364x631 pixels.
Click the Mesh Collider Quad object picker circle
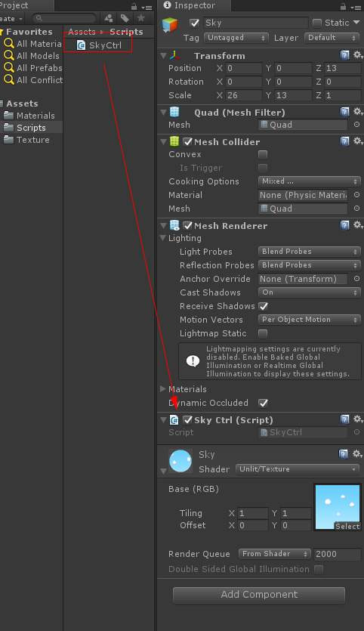(356, 209)
